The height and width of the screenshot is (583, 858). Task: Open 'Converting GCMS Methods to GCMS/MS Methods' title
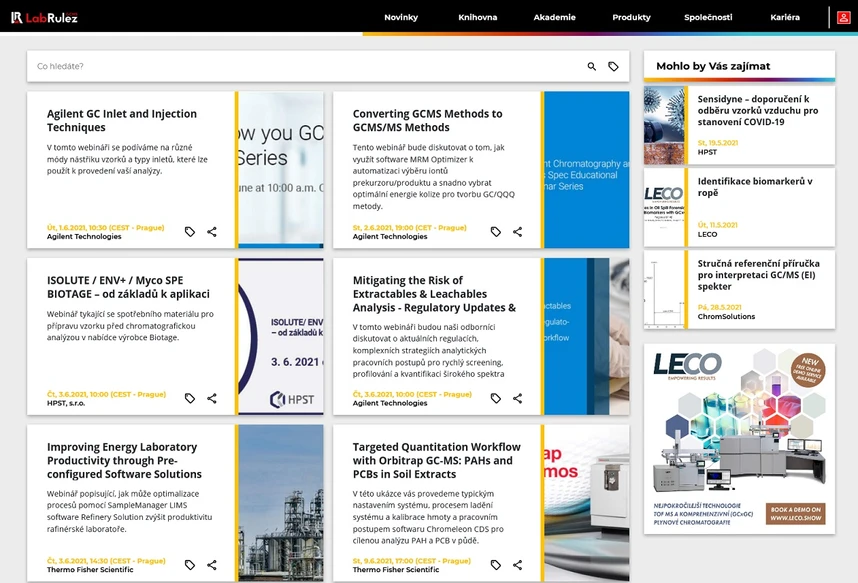tap(427, 120)
